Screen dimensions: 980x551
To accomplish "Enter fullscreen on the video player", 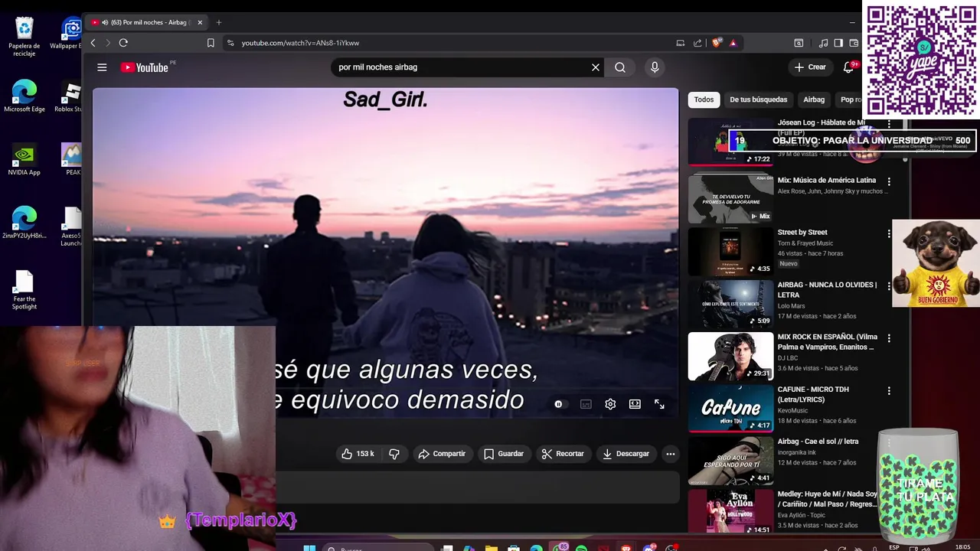I will (x=659, y=404).
